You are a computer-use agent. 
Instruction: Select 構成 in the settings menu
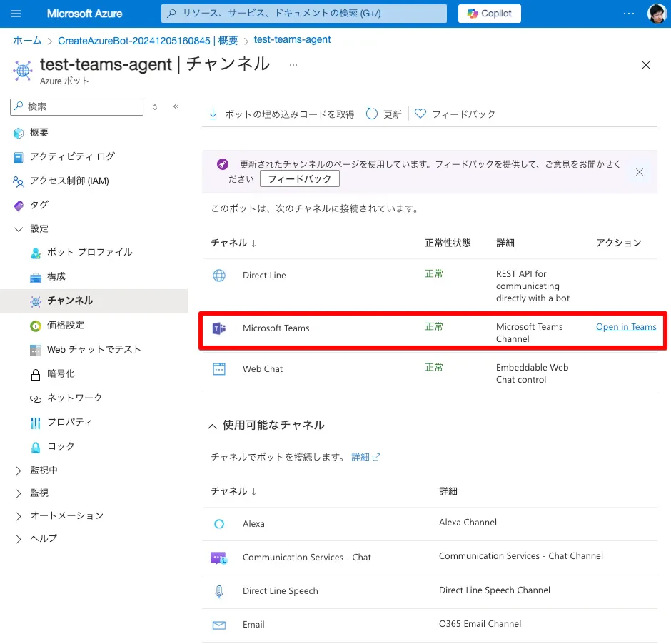coord(56,276)
